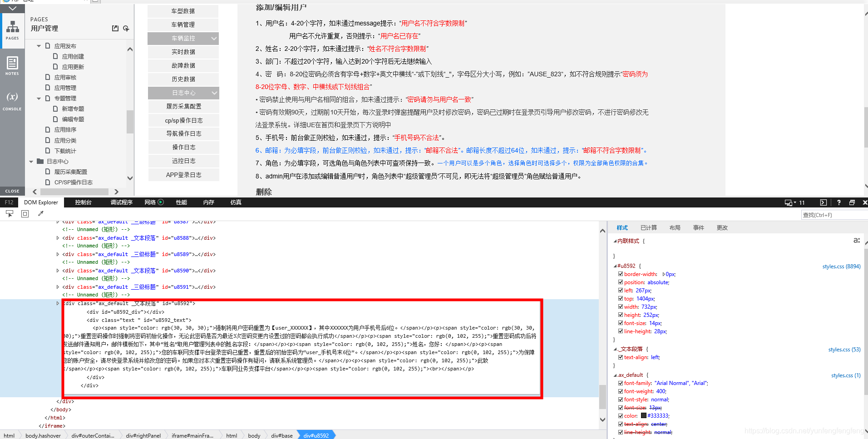Expand the div u8590 DOM node
This screenshot has width=868, height=439.
tap(58, 271)
